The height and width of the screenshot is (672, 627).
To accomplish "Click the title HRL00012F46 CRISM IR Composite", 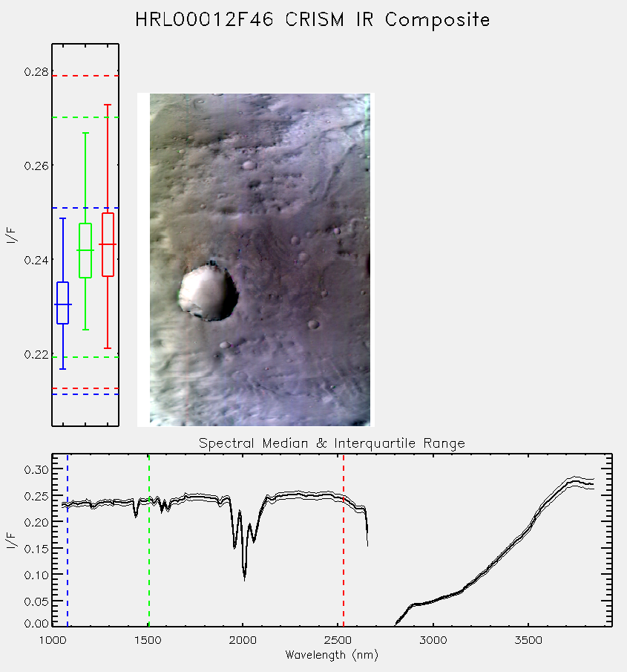I will pos(312,20).
